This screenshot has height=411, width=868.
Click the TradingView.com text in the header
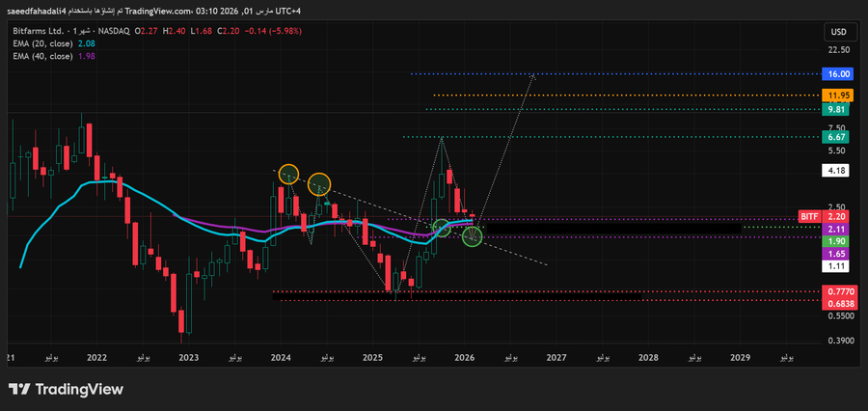(158, 11)
